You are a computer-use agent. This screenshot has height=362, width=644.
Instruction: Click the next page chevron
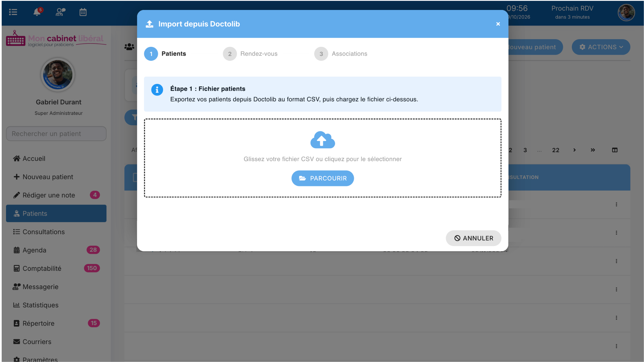574,150
